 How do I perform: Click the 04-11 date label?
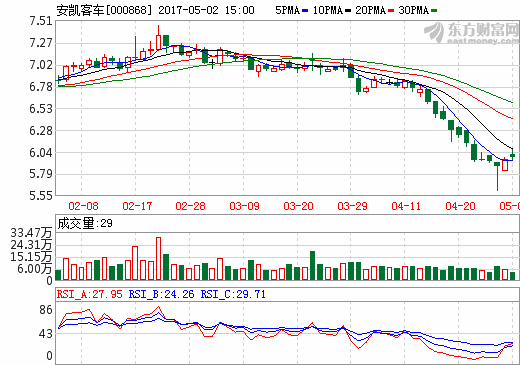click(406, 206)
